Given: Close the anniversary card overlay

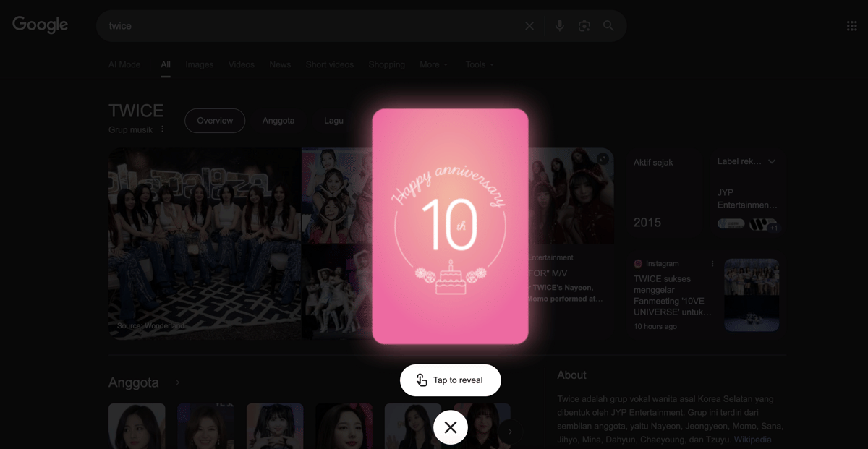Looking at the screenshot, I should 450,427.
